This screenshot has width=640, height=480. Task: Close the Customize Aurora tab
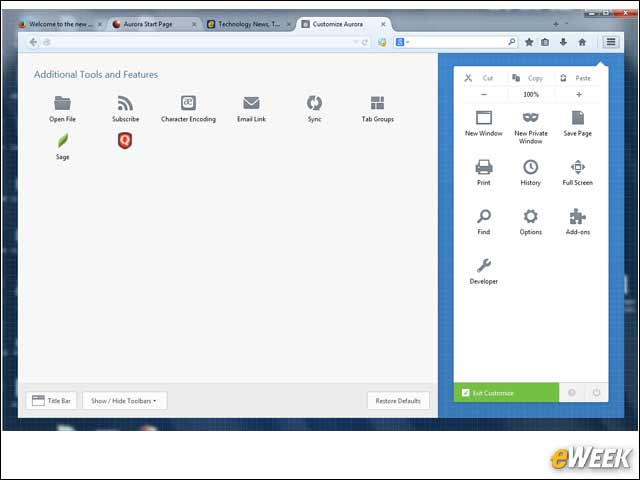383,24
